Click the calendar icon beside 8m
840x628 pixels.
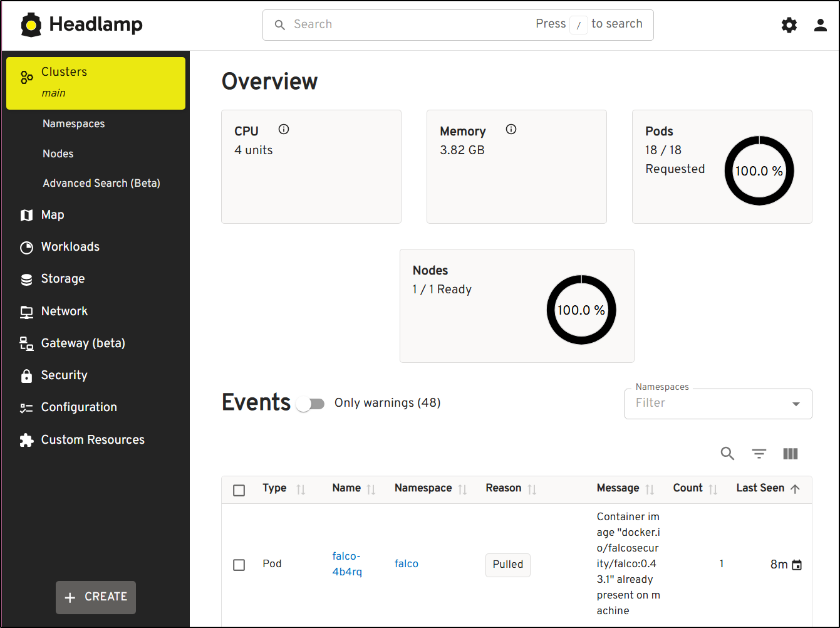797,565
